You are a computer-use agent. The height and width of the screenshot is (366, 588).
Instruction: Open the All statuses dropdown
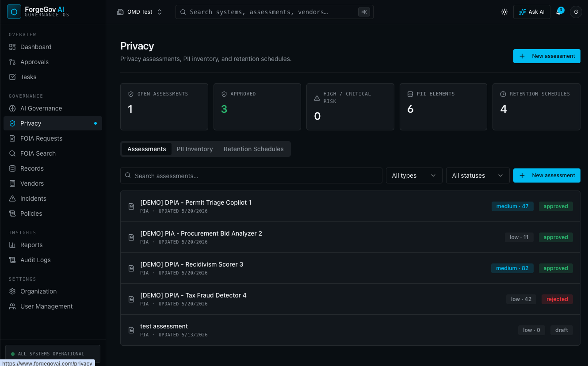pos(478,175)
